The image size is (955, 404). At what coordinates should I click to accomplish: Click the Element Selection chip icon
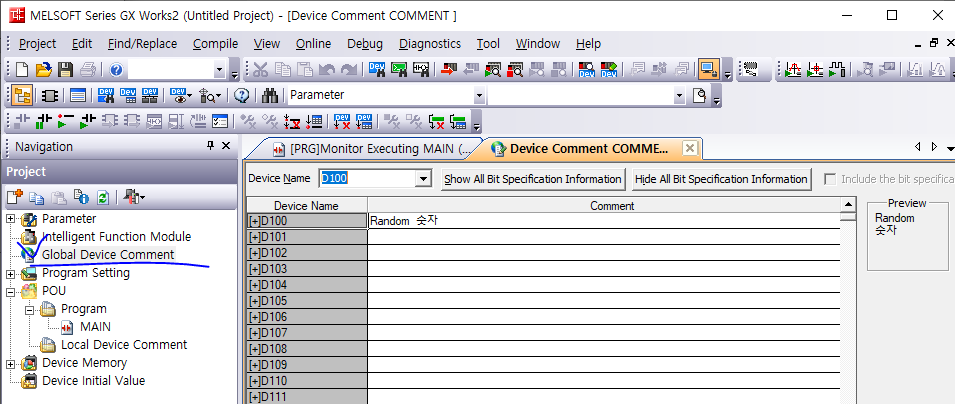pos(51,95)
